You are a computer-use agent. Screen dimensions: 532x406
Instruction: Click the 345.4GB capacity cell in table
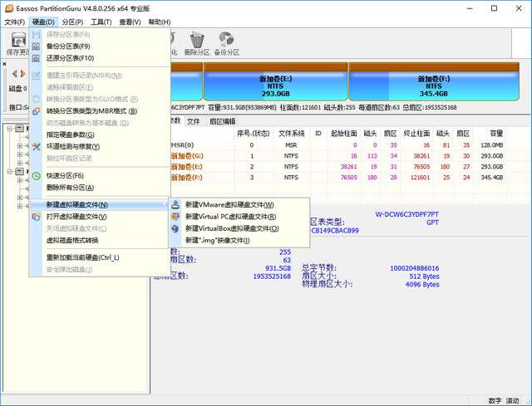click(x=491, y=178)
